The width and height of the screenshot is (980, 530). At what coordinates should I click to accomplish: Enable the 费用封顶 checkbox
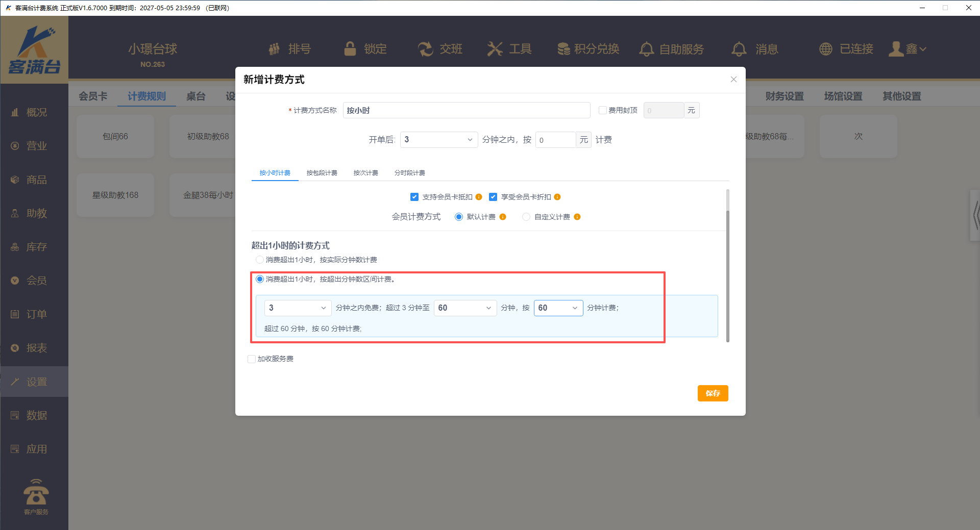(x=603, y=110)
